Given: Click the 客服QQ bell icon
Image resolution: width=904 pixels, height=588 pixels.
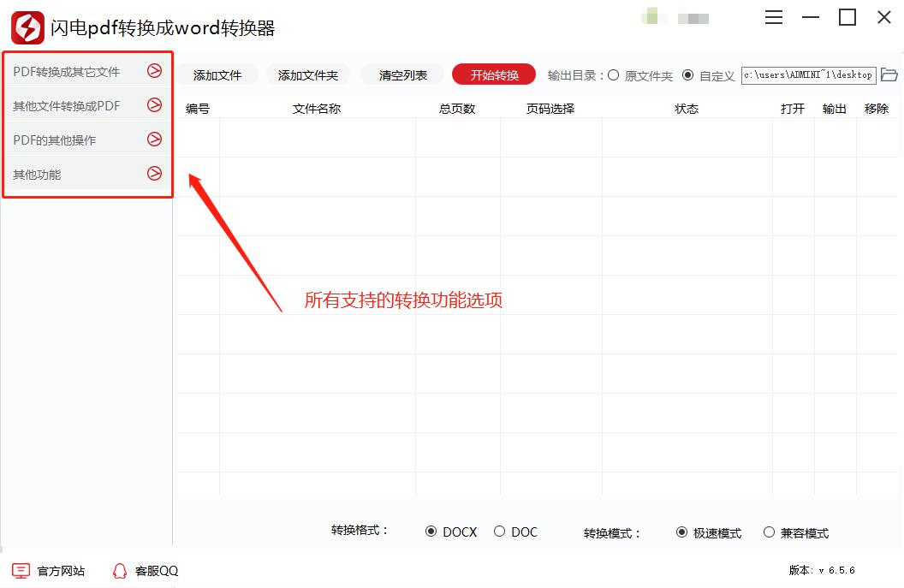Looking at the screenshot, I should pos(120,570).
